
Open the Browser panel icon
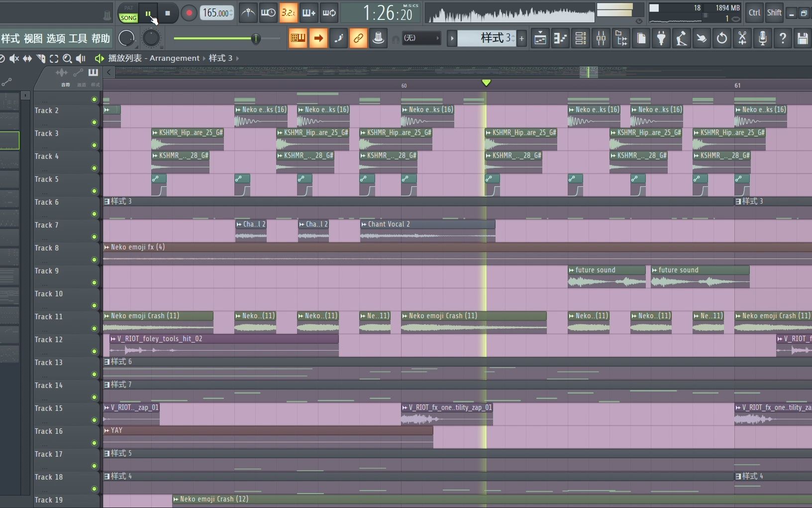coord(621,38)
